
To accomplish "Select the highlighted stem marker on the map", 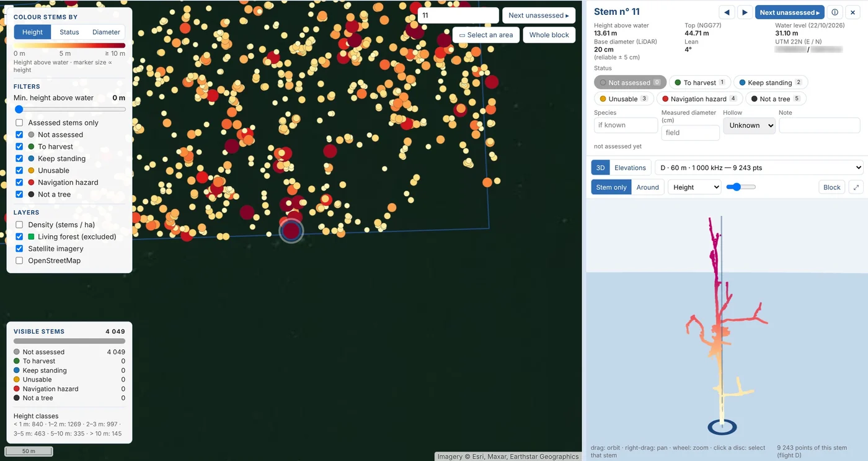I will tap(291, 231).
